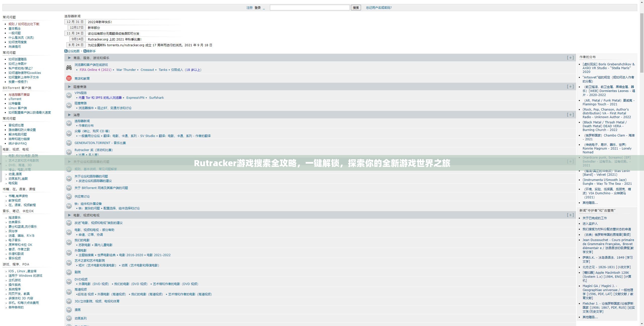Click the RSS icon next to 最新手

85,51
